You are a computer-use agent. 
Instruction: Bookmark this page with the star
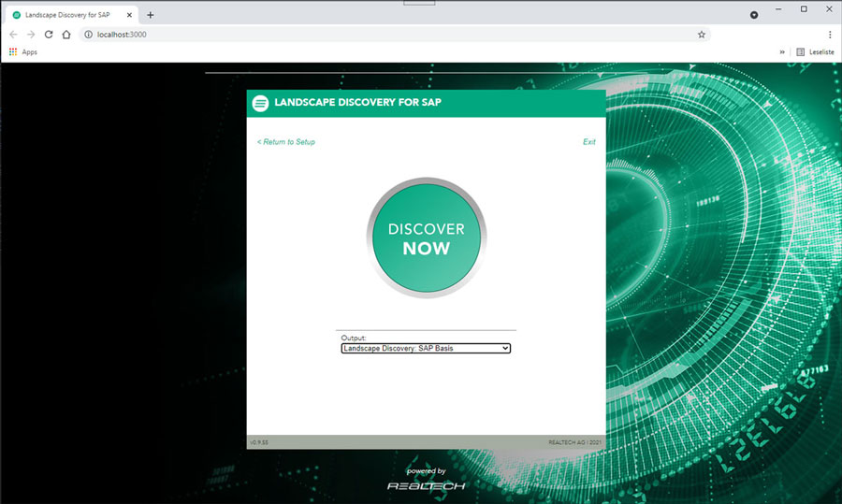(702, 35)
